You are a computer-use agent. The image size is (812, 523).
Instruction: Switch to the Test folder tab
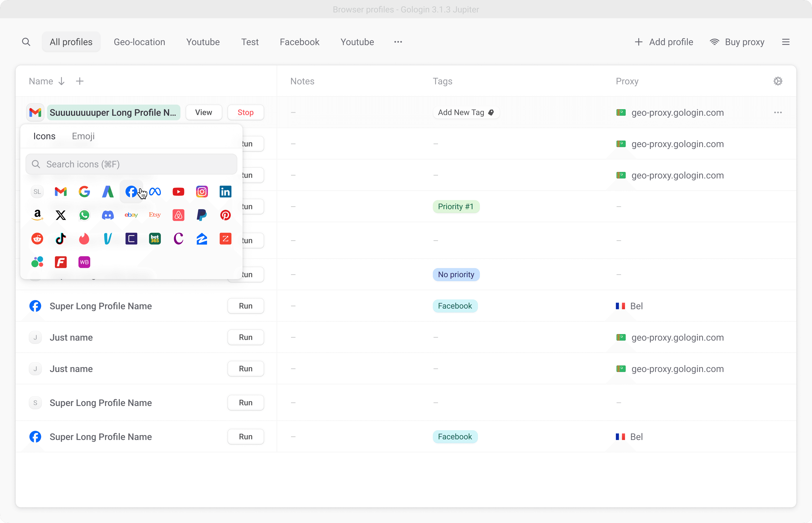250,42
